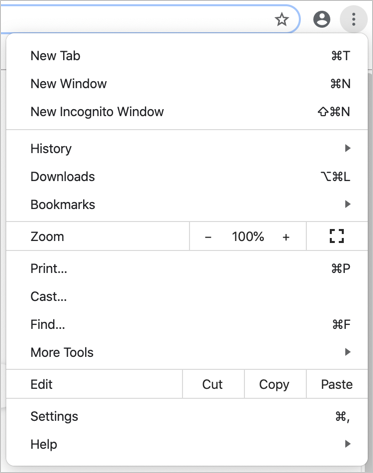Toggle fullscreen mode icon in Zoom row

pos(337,236)
